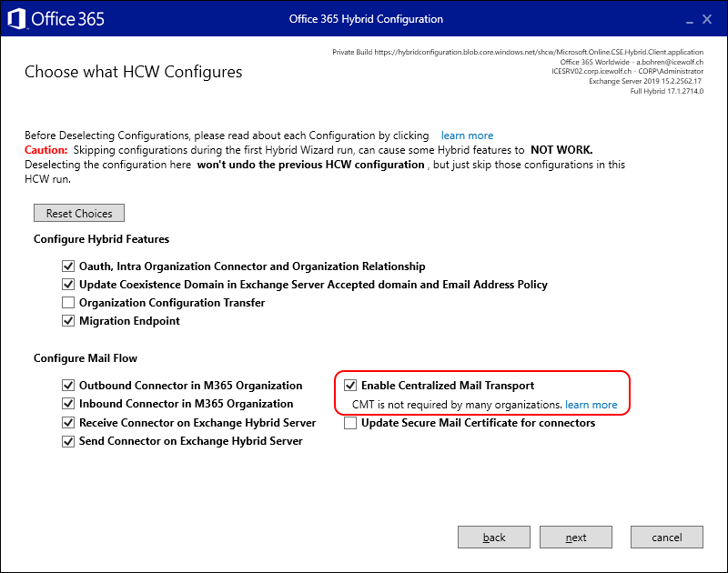This screenshot has width=728, height=573.
Task: Proceed with the next button
Action: pyautogui.click(x=576, y=538)
